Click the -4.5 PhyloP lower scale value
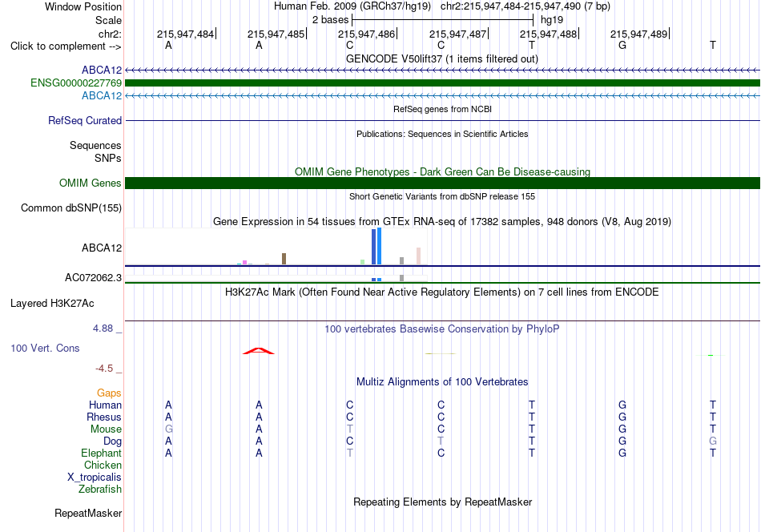 (x=104, y=369)
